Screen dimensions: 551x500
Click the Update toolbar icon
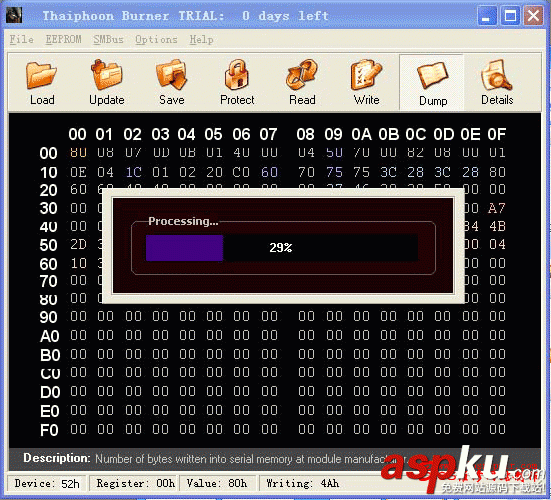[106, 74]
